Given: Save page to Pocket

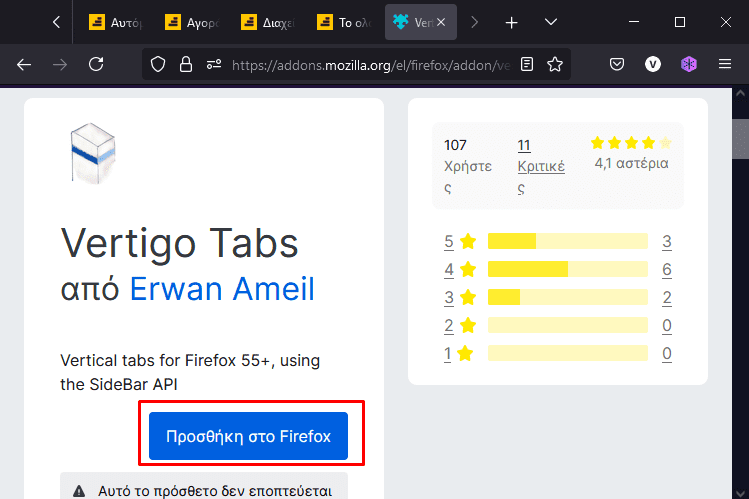Looking at the screenshot, I should (617, 64).
